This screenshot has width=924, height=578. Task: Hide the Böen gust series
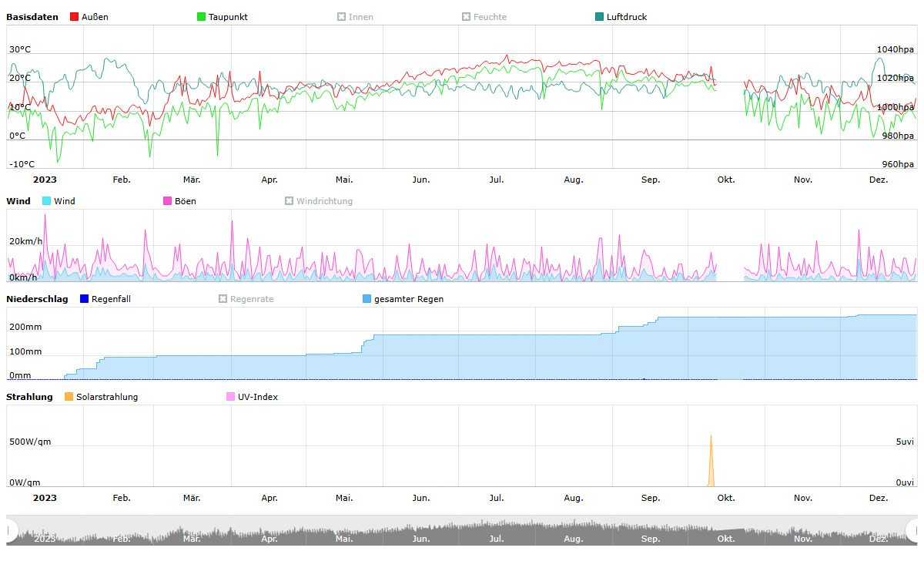[168, 201]
